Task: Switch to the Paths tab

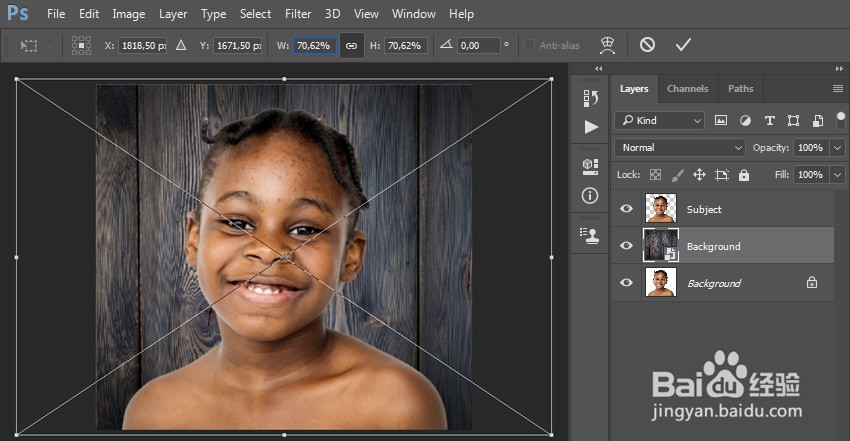Action: 740,89
